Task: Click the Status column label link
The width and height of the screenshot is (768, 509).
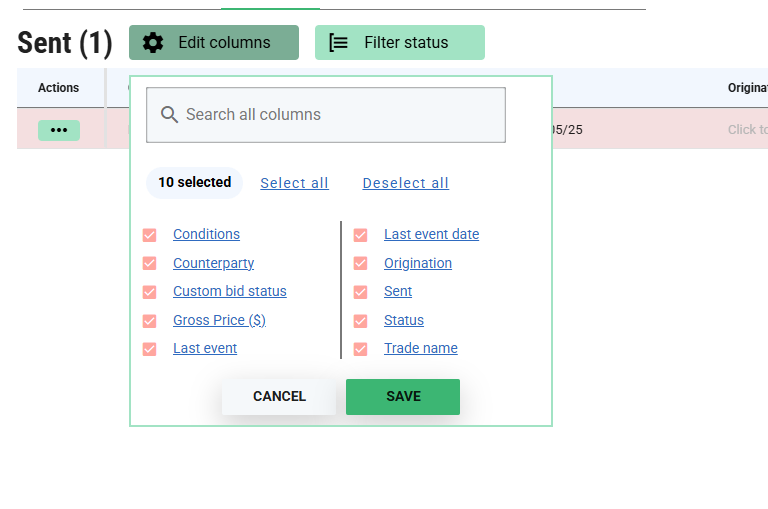Action: 404,320
